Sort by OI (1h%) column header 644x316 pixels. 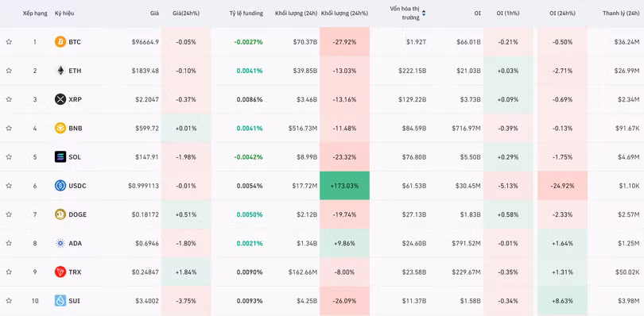click(508, 13)
